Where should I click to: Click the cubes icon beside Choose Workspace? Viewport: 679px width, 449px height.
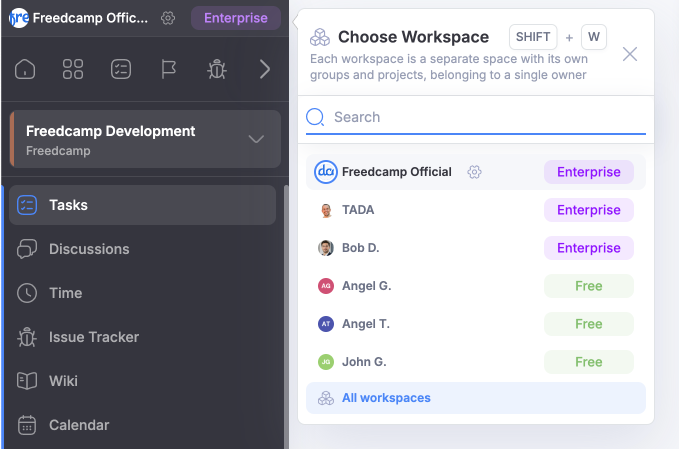(320, 37)
